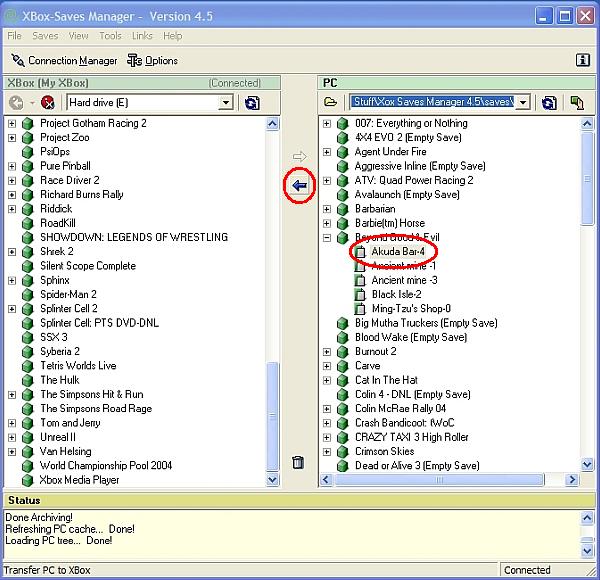
Task: Click the green cube icon for Burnout 2
Action: 342,352
